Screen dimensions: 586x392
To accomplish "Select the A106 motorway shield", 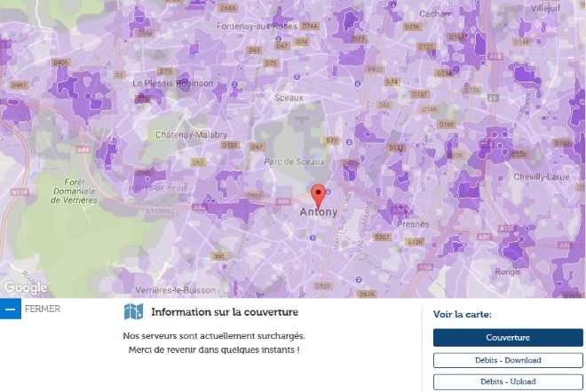I will 507,228.
